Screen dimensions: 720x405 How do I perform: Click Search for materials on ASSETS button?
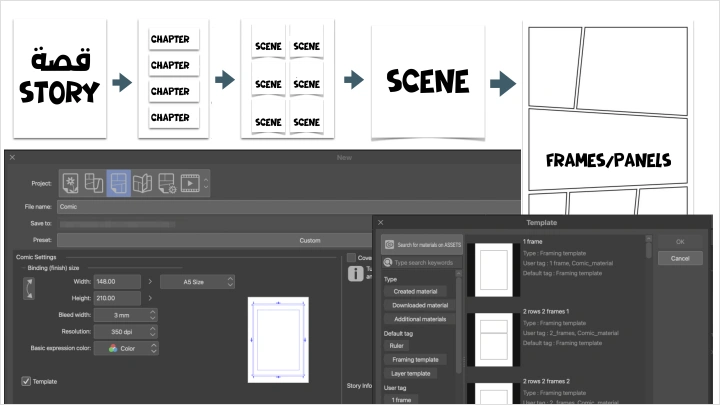(422, 245)
